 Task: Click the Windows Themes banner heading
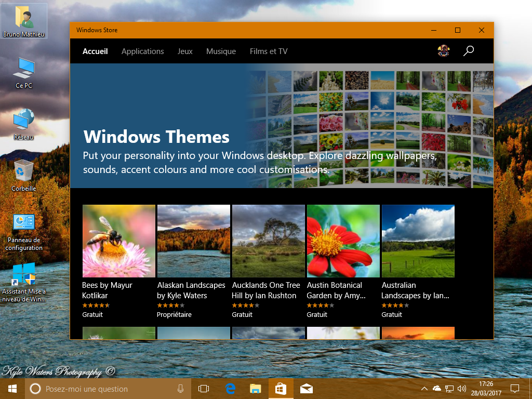click(156, 137)
